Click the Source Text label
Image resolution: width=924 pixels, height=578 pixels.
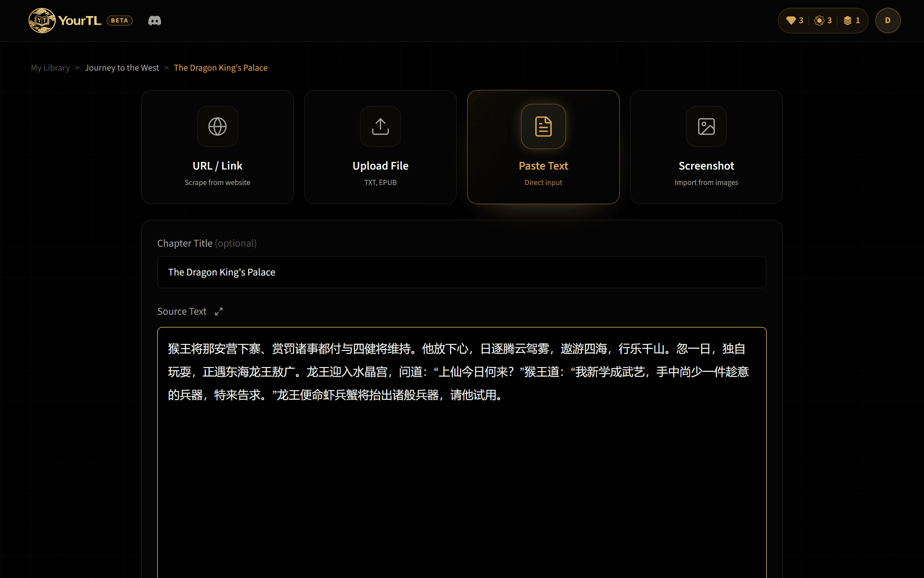click(182, 311)
